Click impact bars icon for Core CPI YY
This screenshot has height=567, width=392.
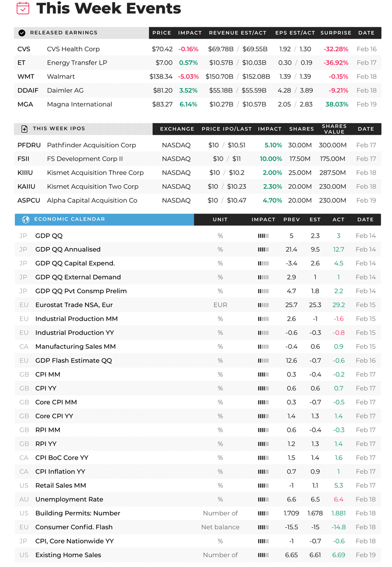[263, 416]
